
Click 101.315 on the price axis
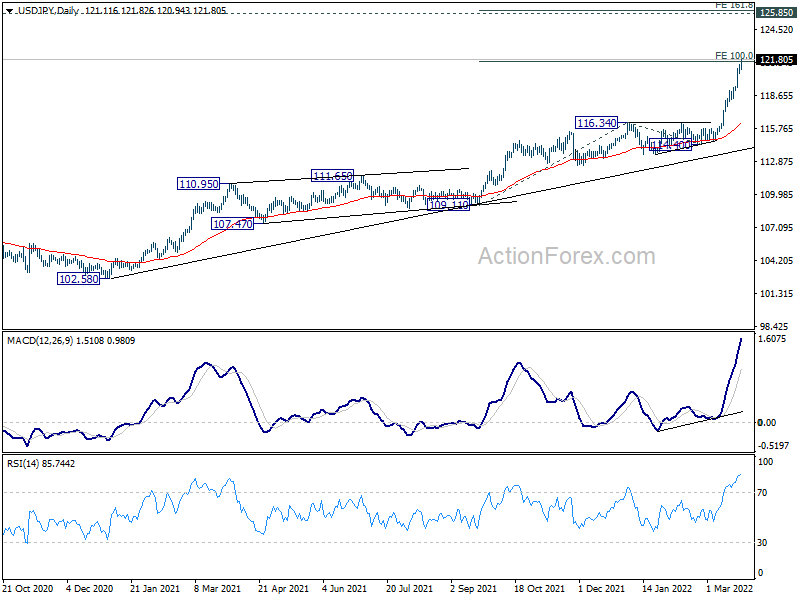click(x=777, y=294)
